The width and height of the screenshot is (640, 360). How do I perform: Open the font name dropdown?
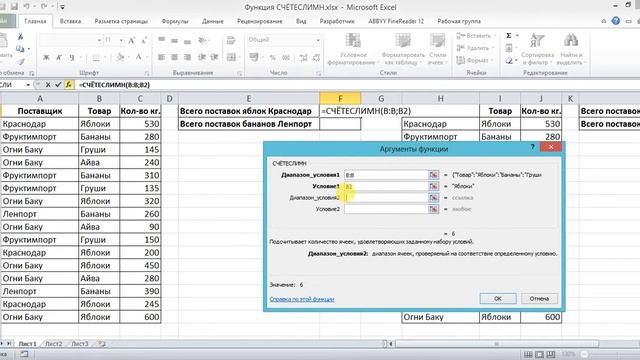pos(99,40)
